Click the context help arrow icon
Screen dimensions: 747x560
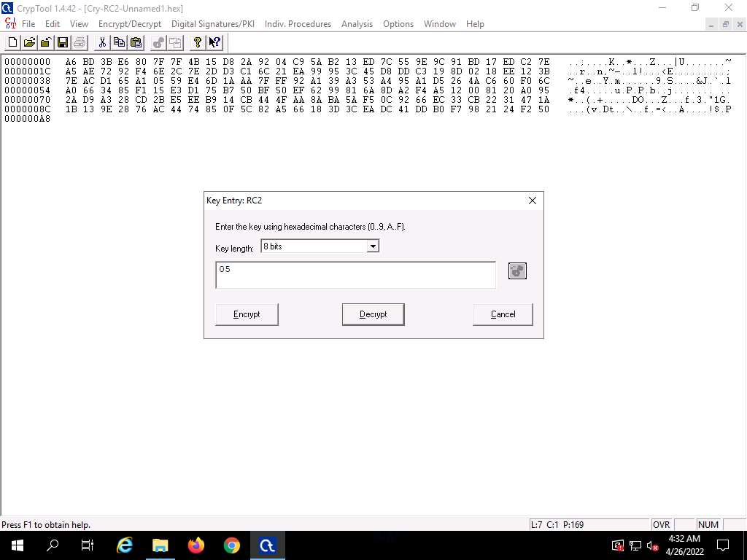pyautogui.click(x=214, y=42)
